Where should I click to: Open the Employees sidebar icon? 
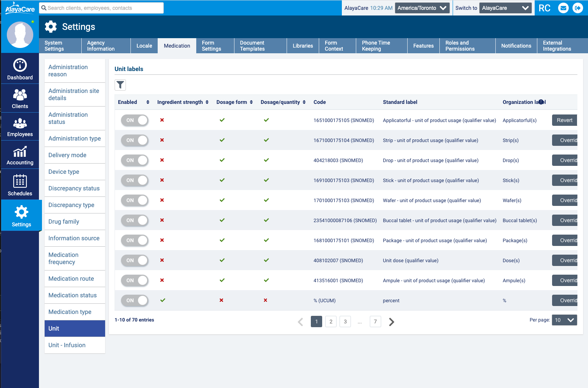pyautogui.click(x=20, y=127)
